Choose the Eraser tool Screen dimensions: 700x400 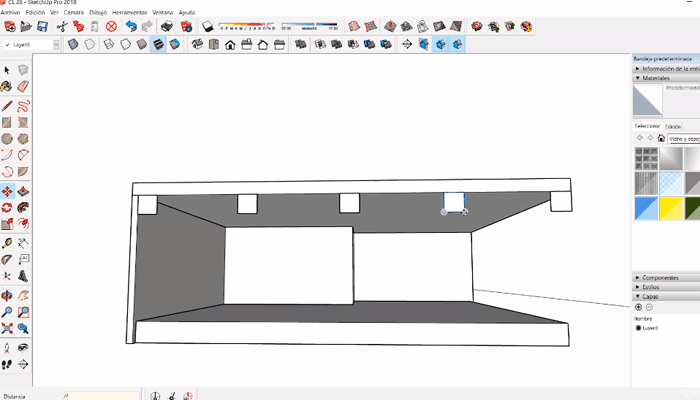(x=23, y=86)
